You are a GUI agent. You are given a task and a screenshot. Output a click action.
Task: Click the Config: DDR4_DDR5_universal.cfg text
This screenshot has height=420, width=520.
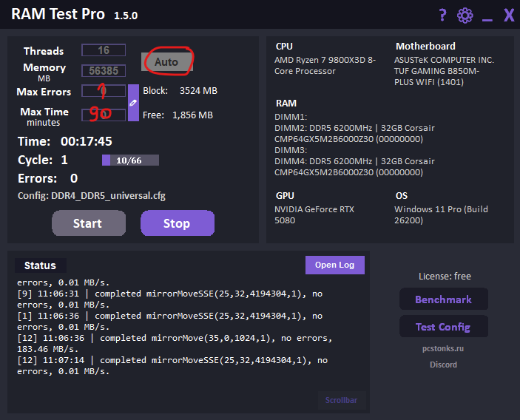pos(92,195)
